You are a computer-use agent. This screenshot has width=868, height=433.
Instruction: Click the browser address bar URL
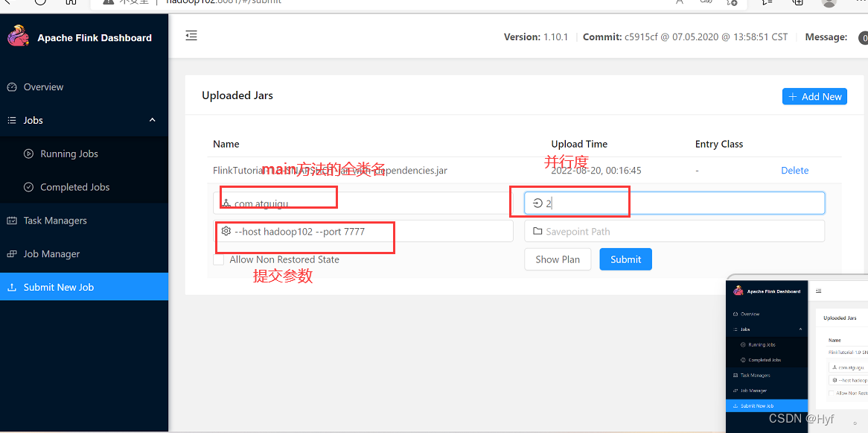[x=224, y=2]
